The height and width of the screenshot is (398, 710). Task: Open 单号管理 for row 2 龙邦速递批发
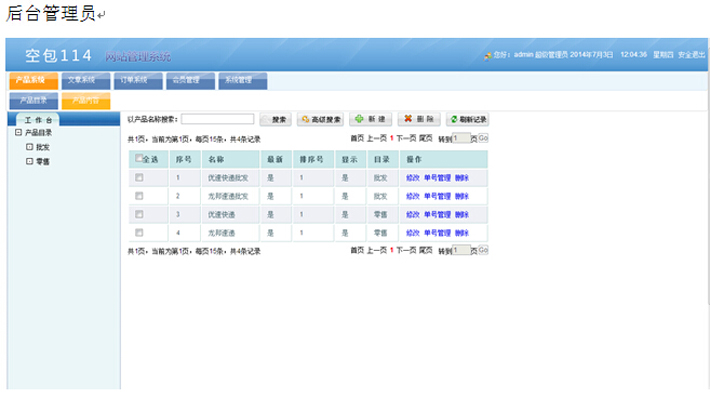tap(437, 196)
